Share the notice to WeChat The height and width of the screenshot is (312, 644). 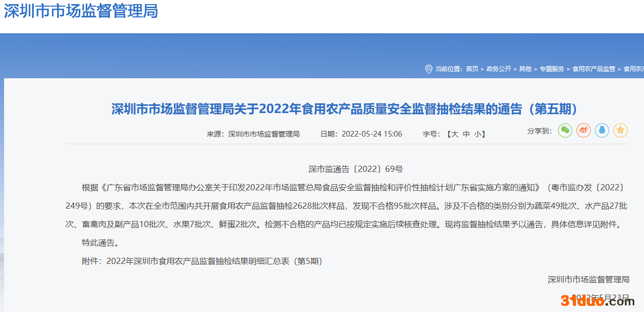tap(565, 130)
